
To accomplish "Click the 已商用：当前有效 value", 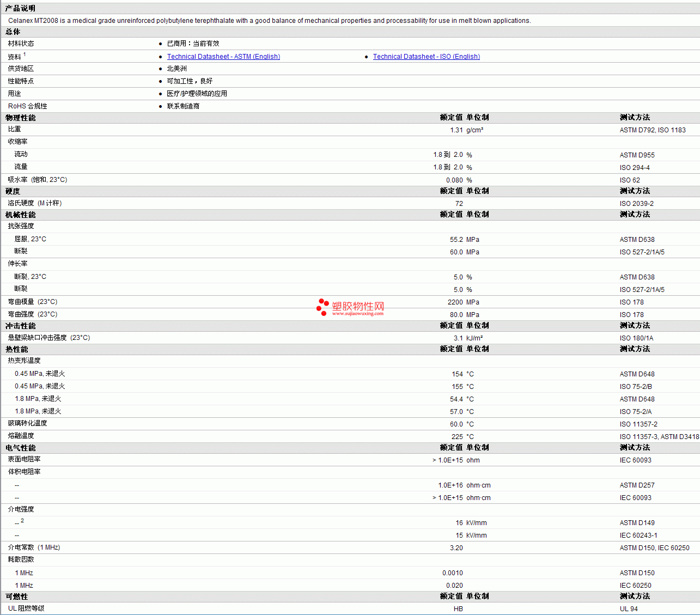I will click(x=193, y=44).
